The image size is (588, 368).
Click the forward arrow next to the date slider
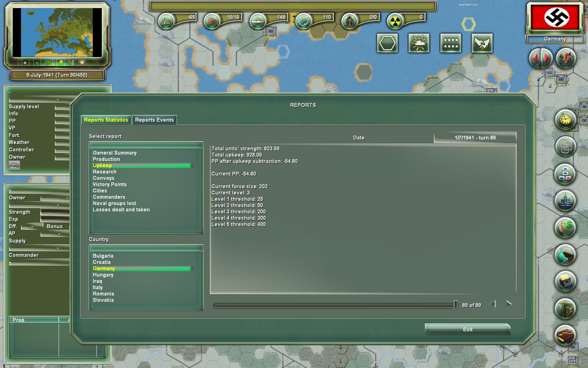click(x=508, y=305)
